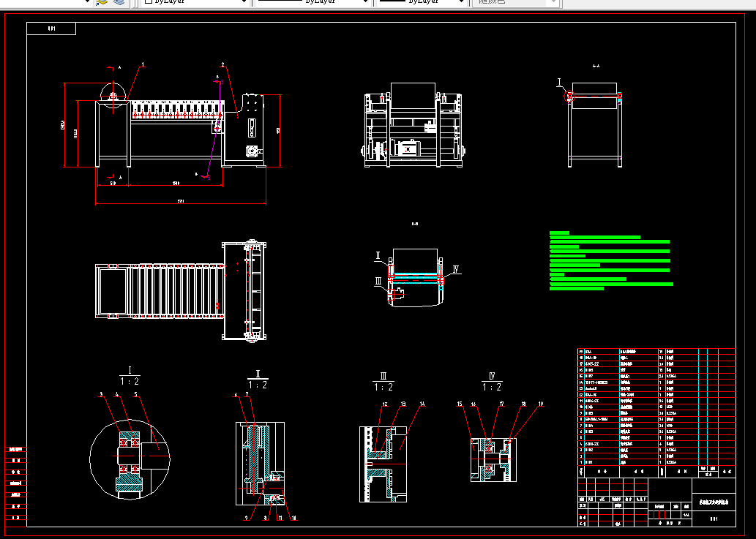
Task: Select balloon number 7 in detail II
Action: click(x=247, y=394)
